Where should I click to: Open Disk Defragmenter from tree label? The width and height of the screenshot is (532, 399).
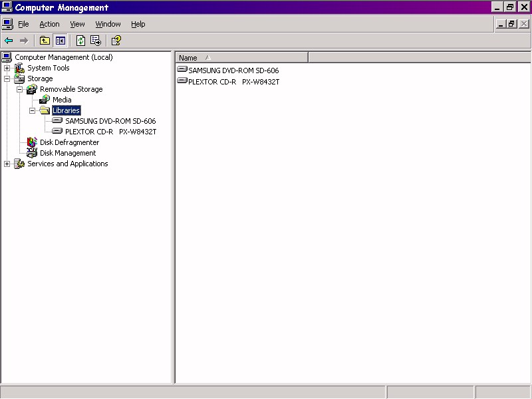(70, 142)
